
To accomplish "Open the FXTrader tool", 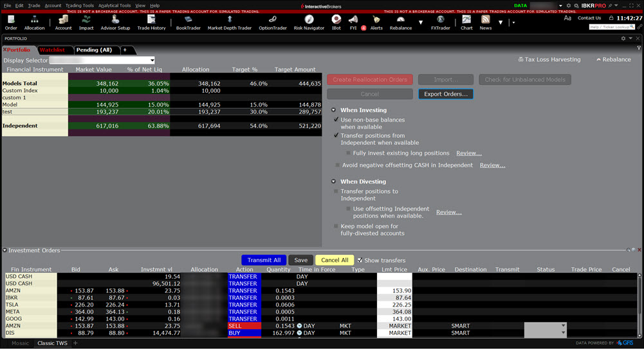I will point(440,22).
